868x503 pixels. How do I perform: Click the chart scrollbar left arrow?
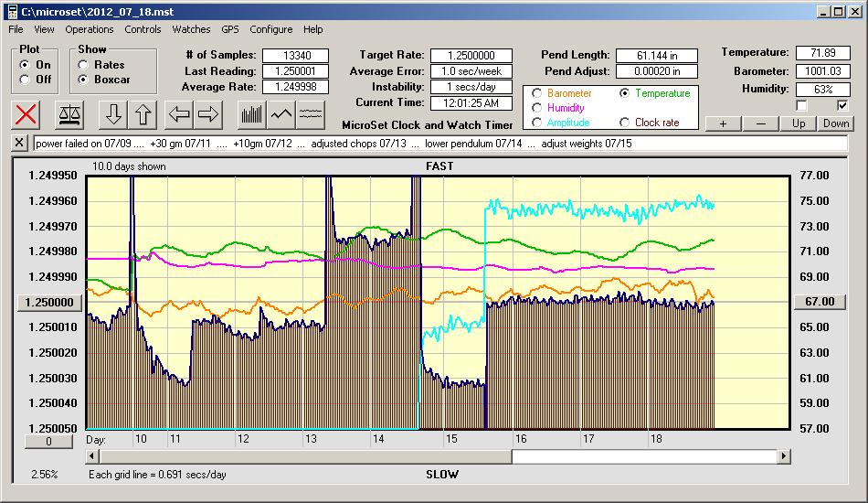coord(92,456)
